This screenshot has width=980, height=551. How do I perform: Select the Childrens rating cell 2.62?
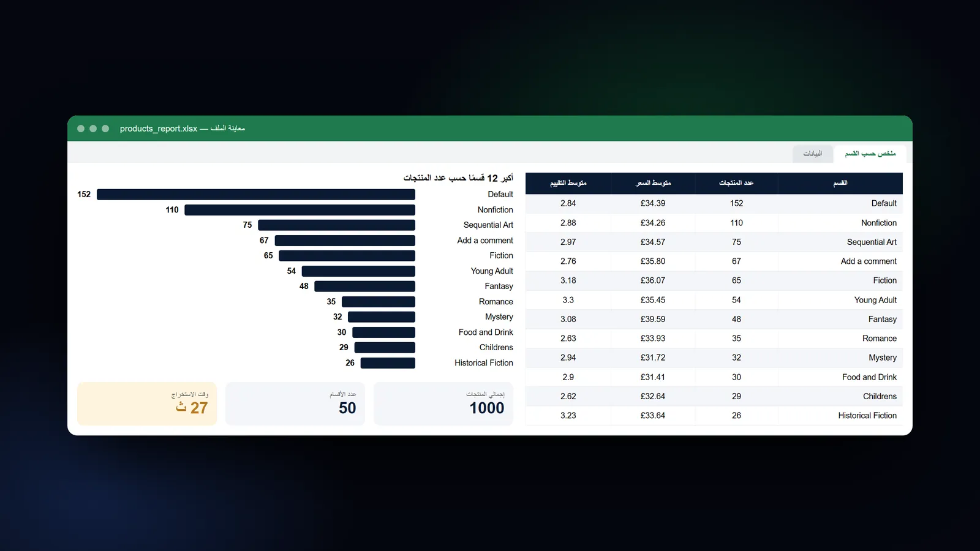[568, 396]
